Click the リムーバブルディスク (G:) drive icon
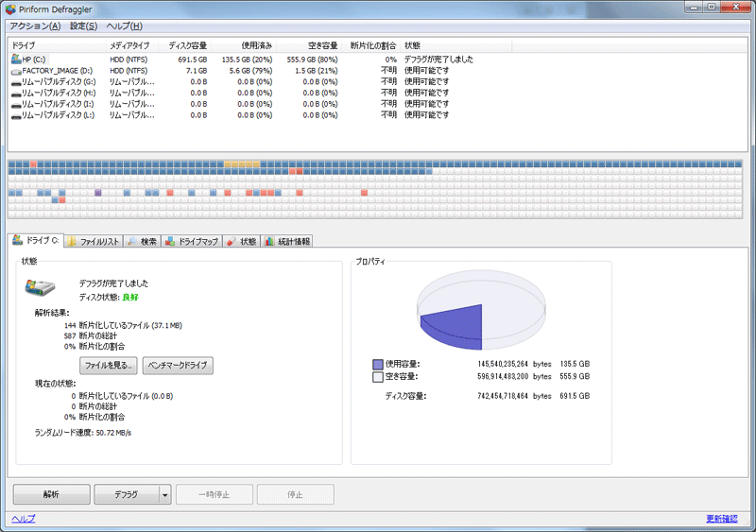The image size is (756, 532). 16,82
